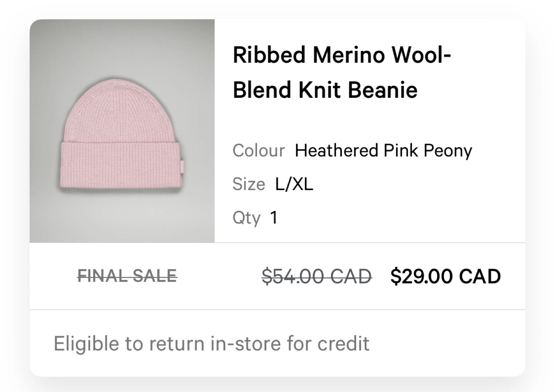The width and height of the screenshot is (555, 392).
Task: Click the word "Eligible" in return notice
Action: click(x=86, y=343)
